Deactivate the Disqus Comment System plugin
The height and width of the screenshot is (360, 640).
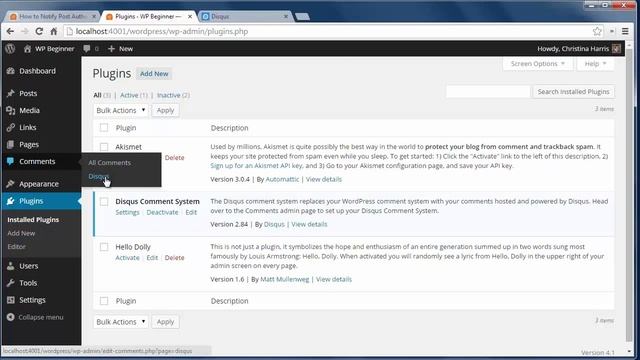pyautogui.click(x=162, y=212)
